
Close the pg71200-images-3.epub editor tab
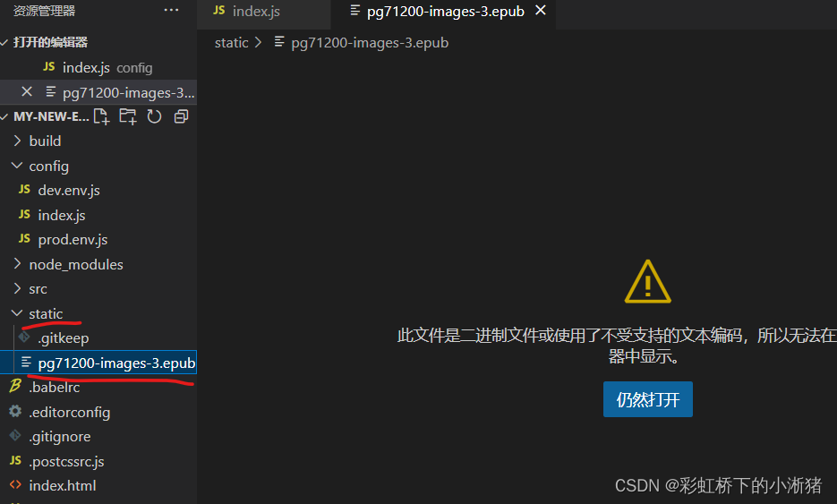click(541, 10)
